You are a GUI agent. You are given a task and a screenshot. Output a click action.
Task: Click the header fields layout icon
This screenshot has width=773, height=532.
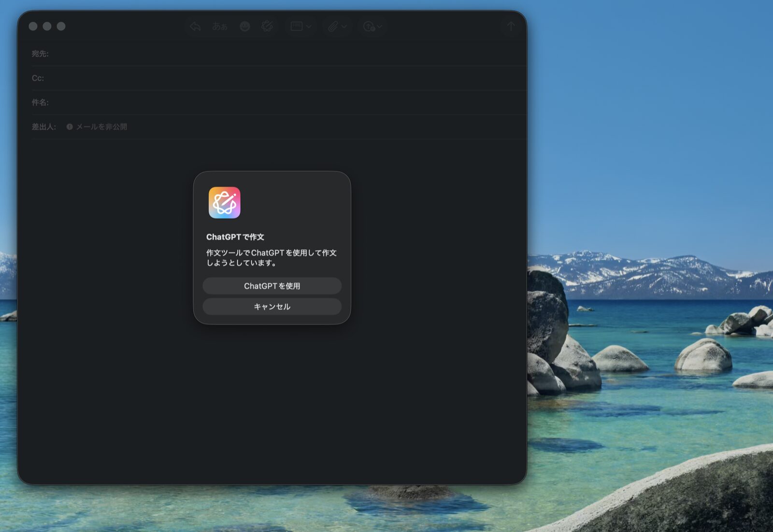[297, 26]
